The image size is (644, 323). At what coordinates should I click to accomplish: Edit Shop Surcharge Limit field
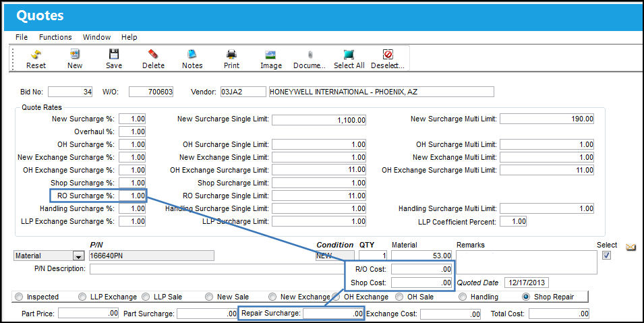(319, 183)
